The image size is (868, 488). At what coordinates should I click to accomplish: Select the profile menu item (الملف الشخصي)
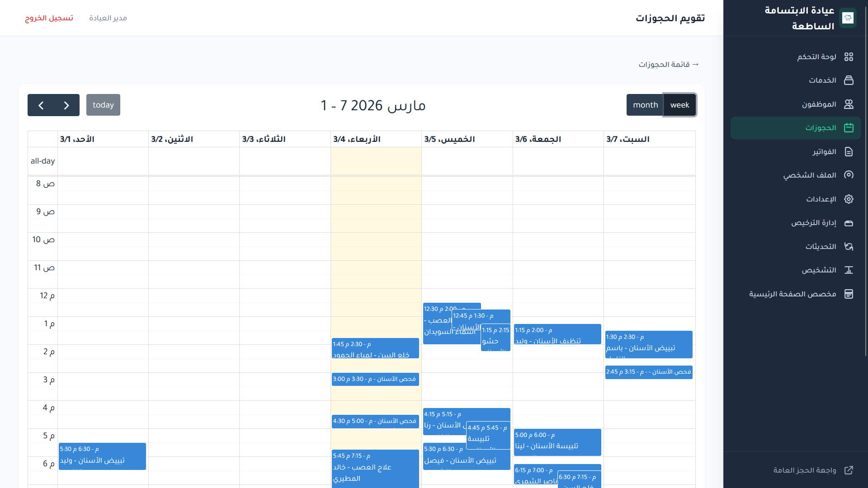pyautogui.click(x=809, y=175)
